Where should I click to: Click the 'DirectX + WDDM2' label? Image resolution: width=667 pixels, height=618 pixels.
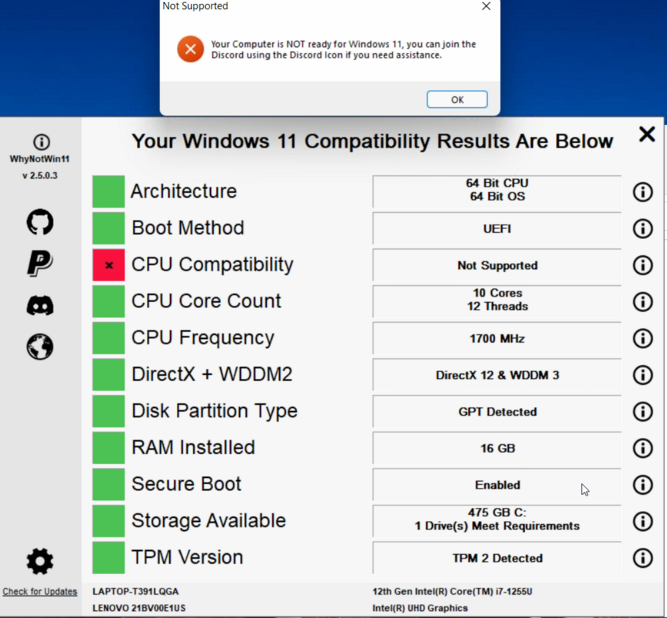click(x=212, y=375)
